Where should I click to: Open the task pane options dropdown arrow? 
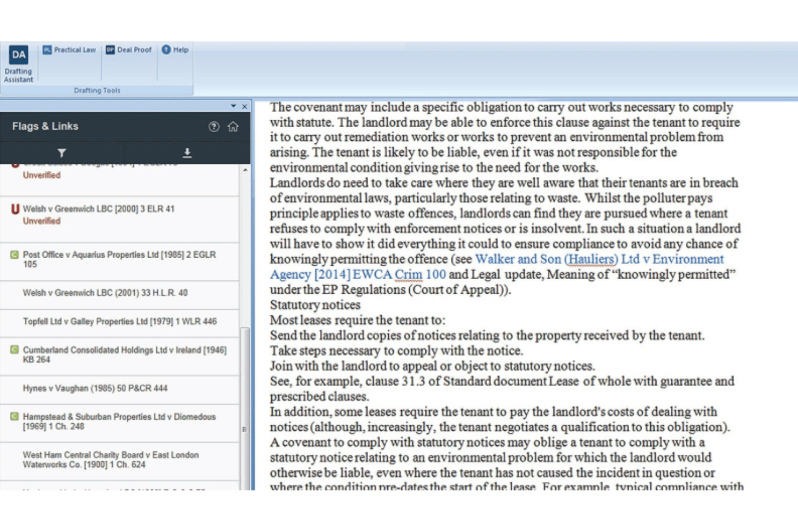click(x=233, y=106)
